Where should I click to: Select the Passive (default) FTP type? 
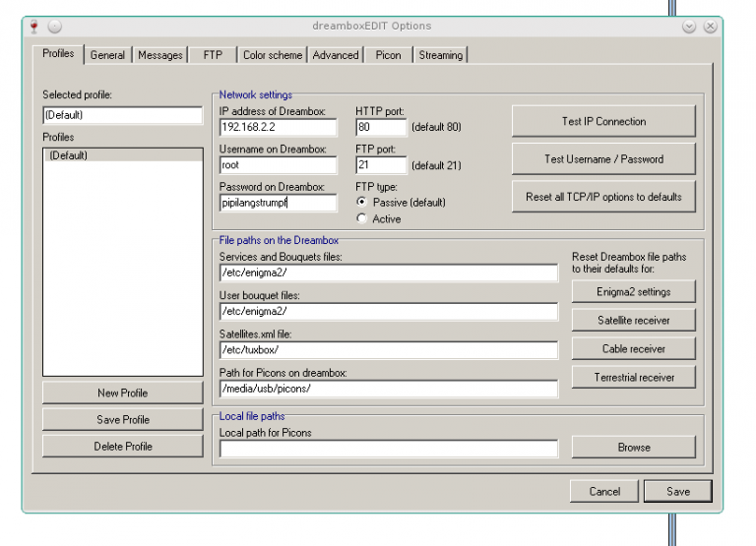tap(361, 203)
